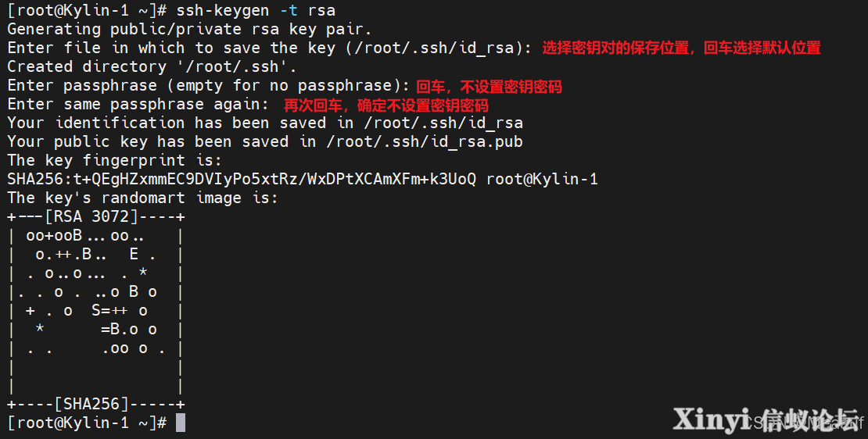868x439 pixels.
Task: Click the red note next to Enter same passphrase again
Action: (386, 105)
